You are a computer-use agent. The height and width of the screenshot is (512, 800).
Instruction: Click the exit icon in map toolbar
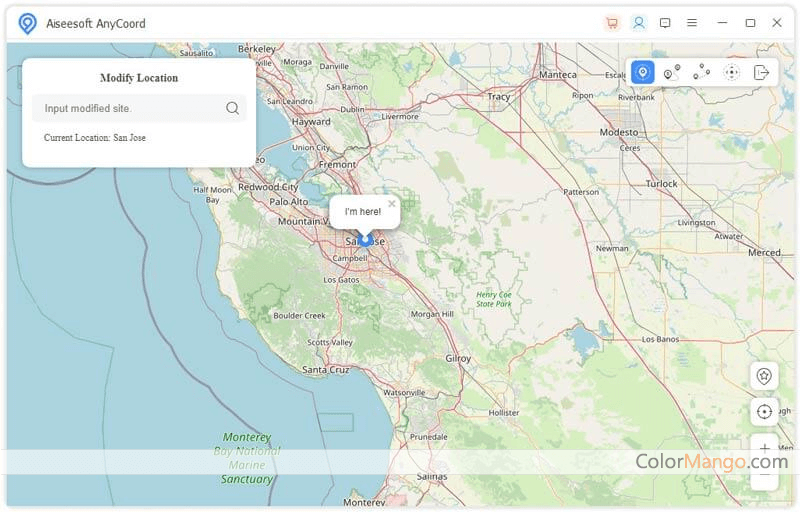(x=762, y=72)
